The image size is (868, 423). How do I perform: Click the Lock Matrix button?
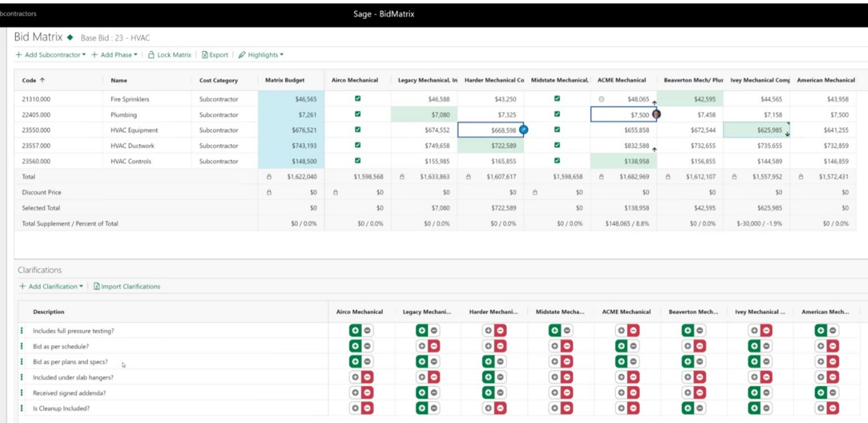coord(170,55)
